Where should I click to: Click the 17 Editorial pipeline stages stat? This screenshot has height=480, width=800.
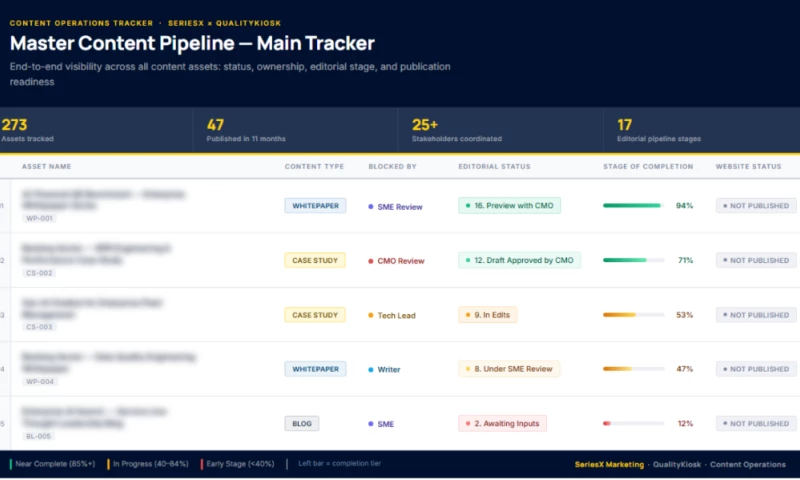(659, 130)
